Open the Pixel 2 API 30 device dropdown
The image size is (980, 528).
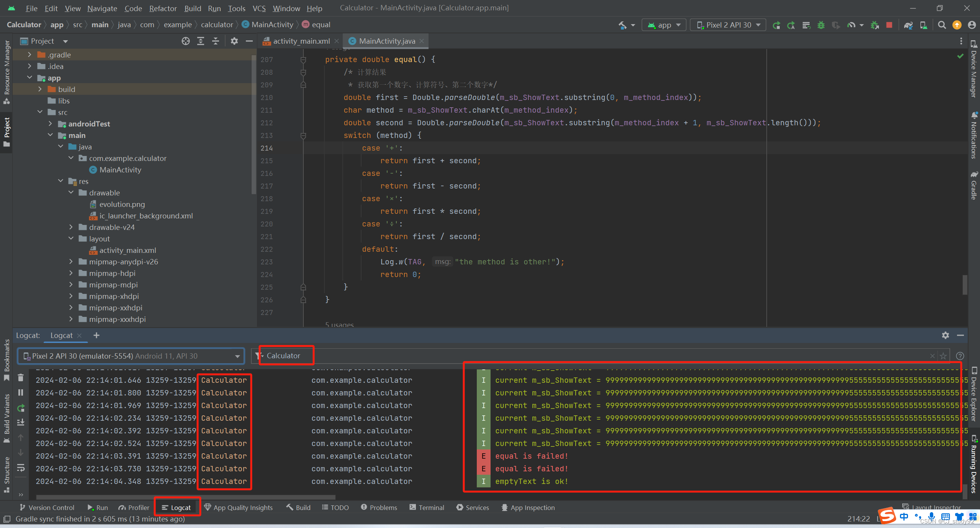[x=728, y=25]
